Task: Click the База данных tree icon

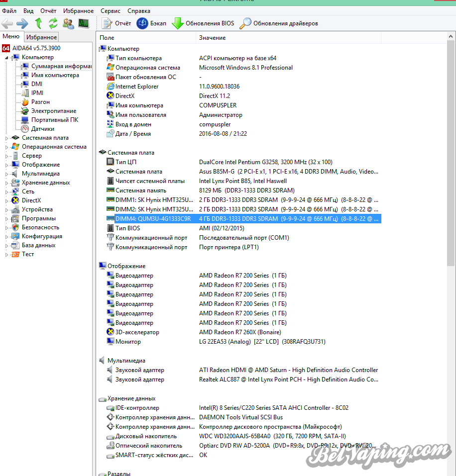Action: [x=15, y=245]
